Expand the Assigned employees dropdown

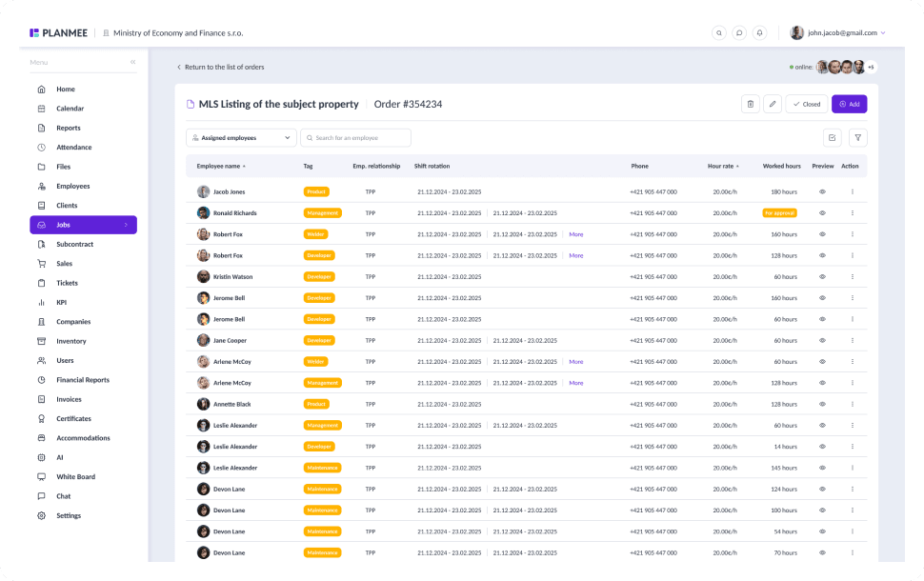241,138
